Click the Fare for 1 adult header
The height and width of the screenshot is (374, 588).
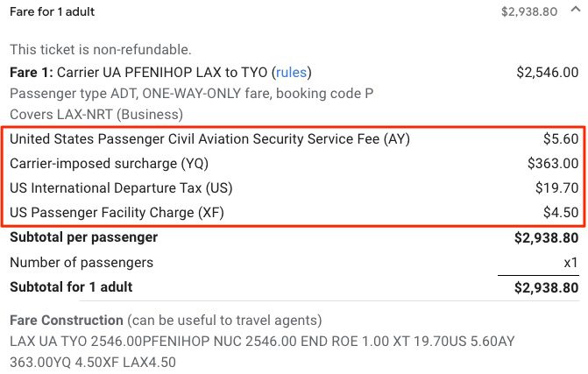(52, 11)
